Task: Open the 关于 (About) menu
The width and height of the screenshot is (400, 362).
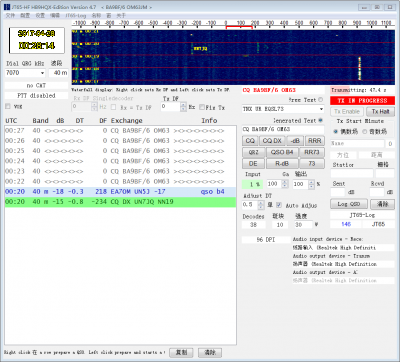Action: 121,15
